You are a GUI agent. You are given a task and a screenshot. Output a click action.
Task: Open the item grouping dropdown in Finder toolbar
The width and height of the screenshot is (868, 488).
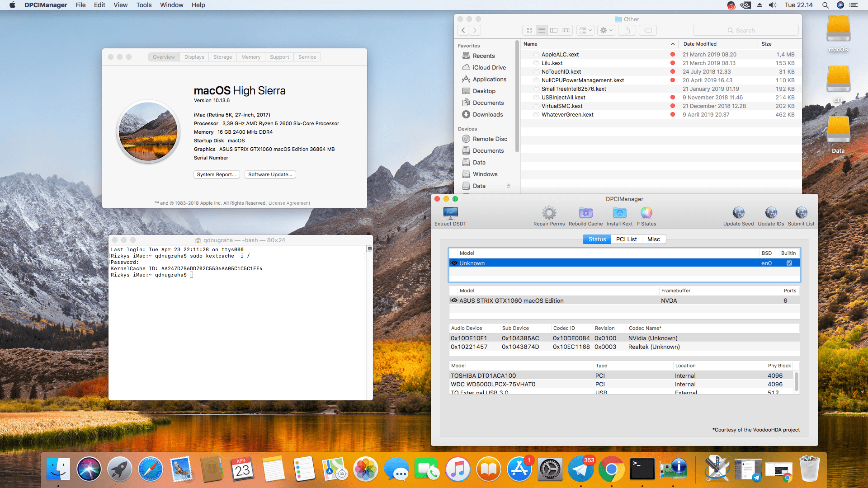585,30
